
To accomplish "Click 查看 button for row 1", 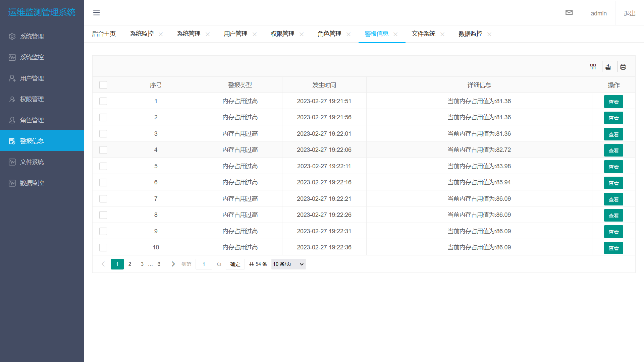I will pos(613,102).
